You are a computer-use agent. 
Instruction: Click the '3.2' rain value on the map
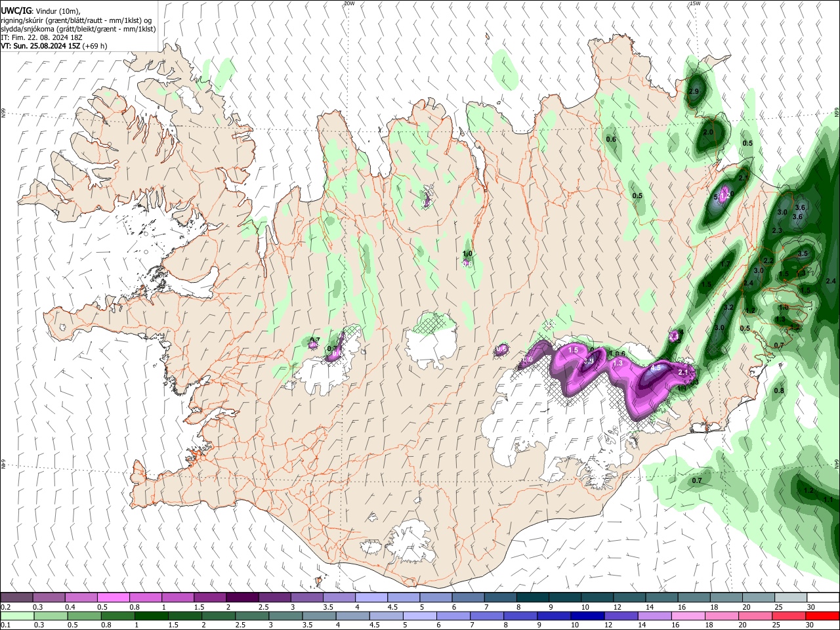click(x=728, y=308)
